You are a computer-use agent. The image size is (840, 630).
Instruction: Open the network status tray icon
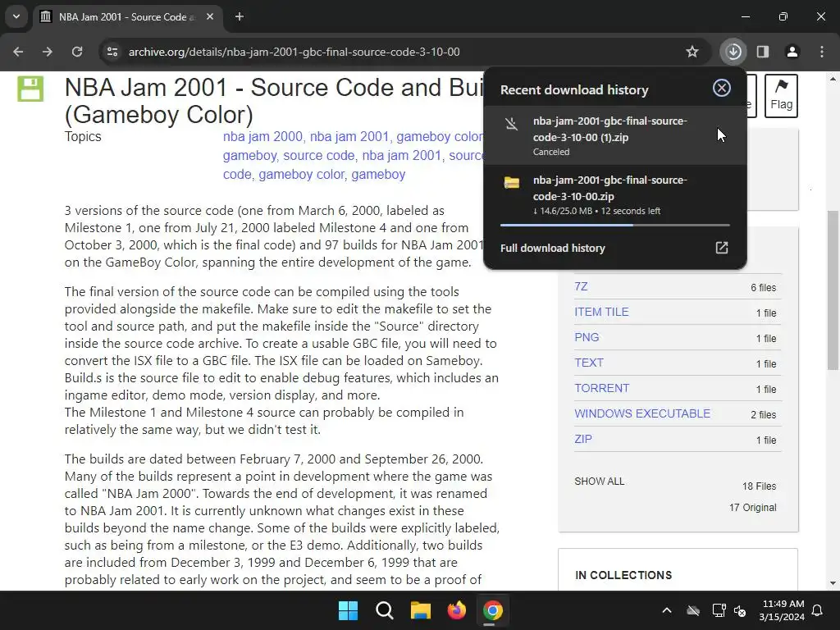719,610
